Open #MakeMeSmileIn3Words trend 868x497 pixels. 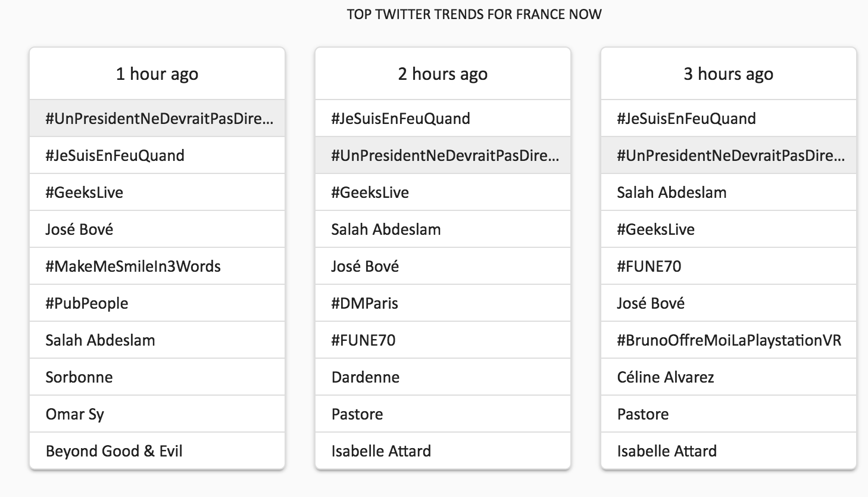[133, 266]
